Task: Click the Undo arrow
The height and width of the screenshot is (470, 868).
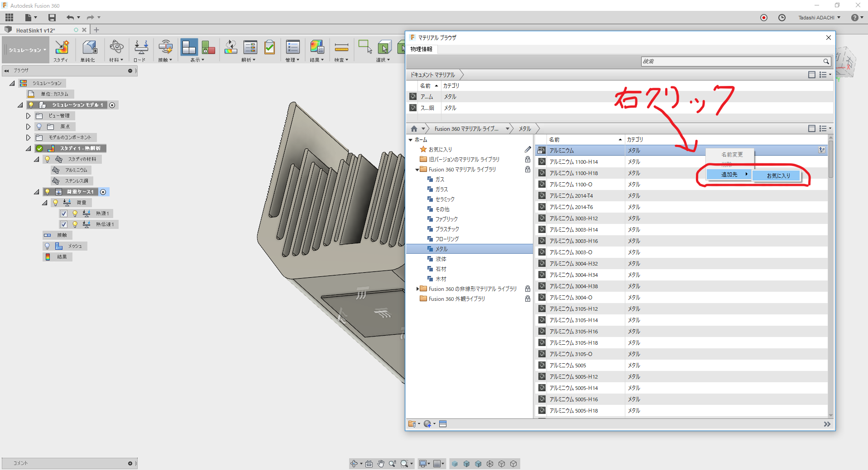Action: 70,18
